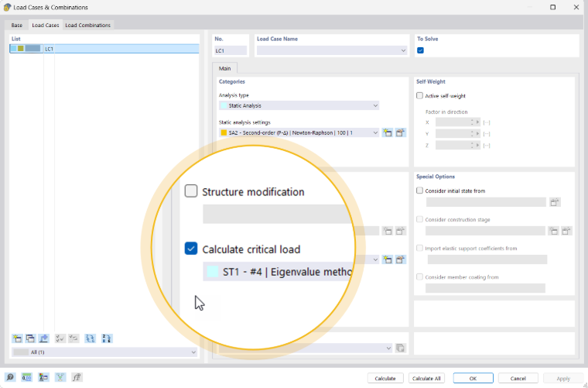
Task: Click the cyan swatch in LC1 row
Action: click(13, 49)
